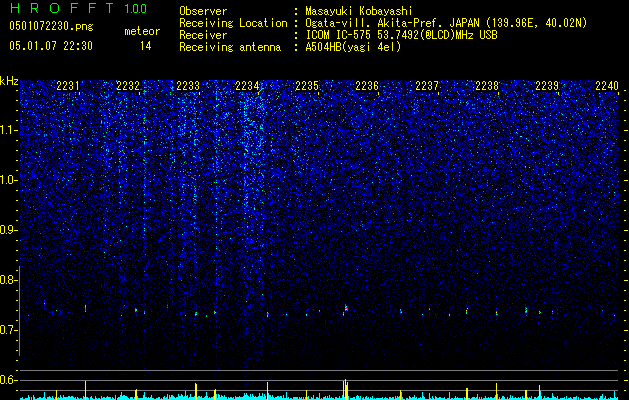This screenshot has width=629, height=400.
Task: Click the Receiving antenna label
Action: pyautogui.click(x=230, y=47)
